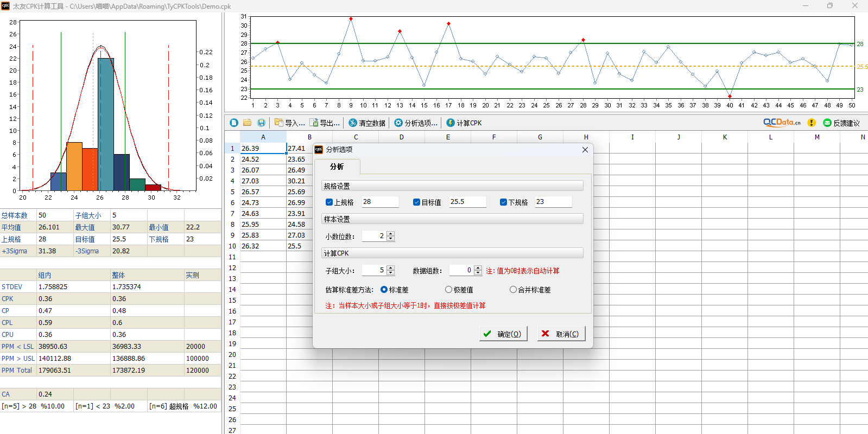Click the New file icon in toolbar

pyautogui.click(x=234, y=123)
